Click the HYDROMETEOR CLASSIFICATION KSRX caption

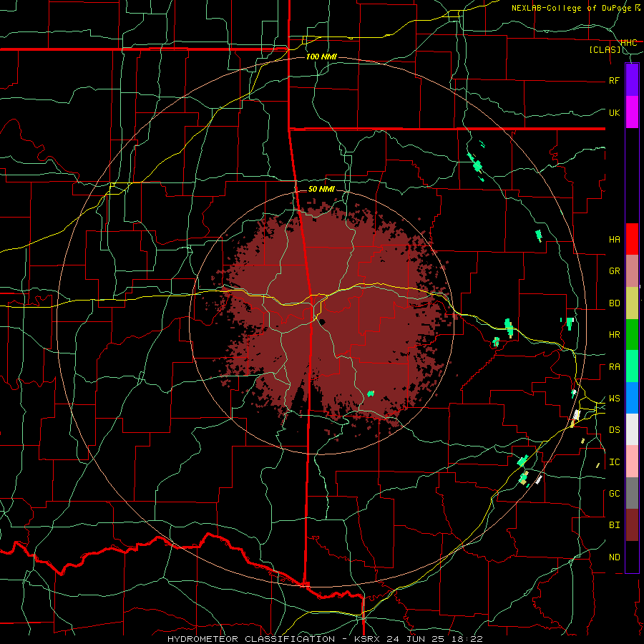pos(325,639)
